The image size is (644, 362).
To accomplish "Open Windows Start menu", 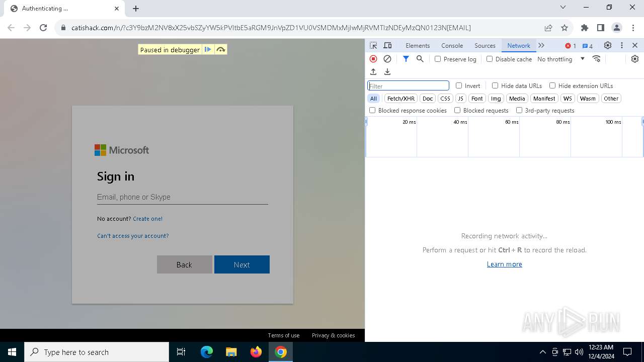I will coord(12,352).
